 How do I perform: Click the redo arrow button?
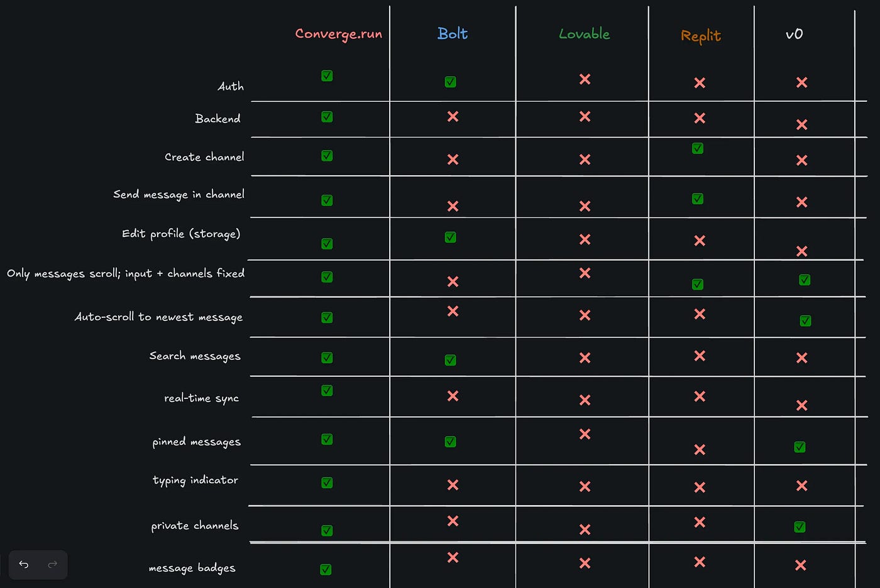(x=53, y=564)
